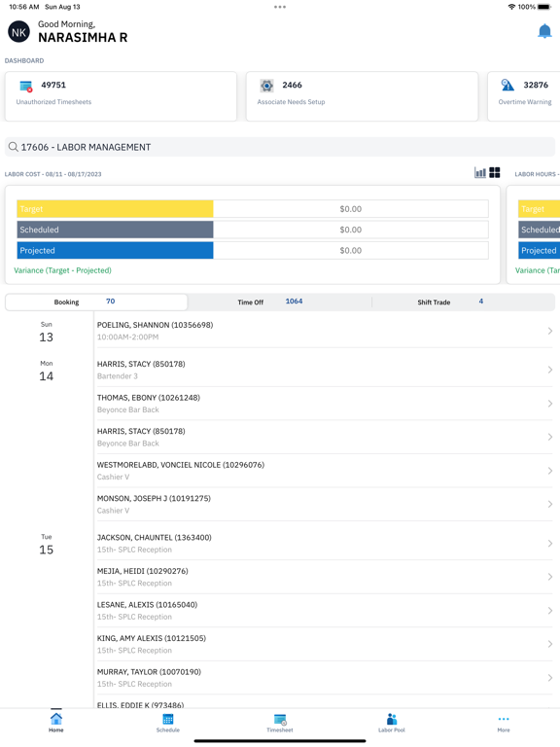
Task: Expand LESANE, ALEXIS chevron
Action: (550, 610)
